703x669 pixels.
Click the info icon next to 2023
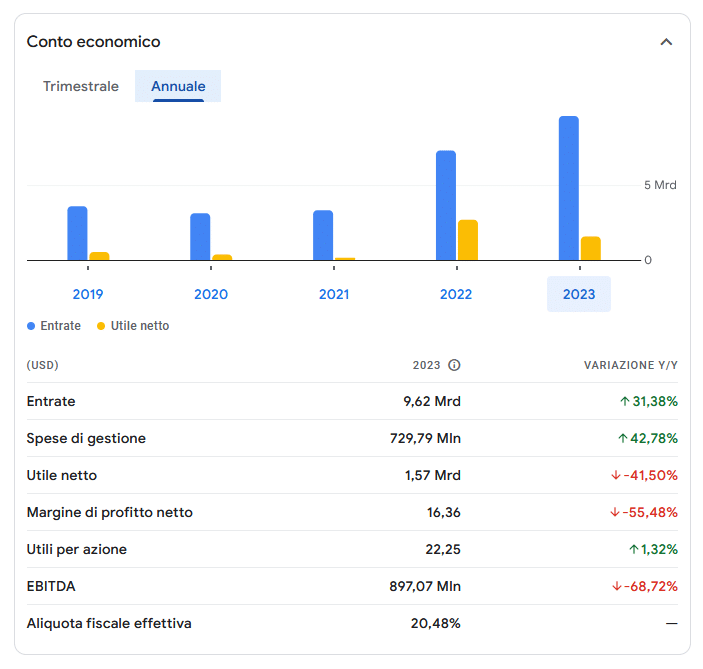(x=454, y=365)
